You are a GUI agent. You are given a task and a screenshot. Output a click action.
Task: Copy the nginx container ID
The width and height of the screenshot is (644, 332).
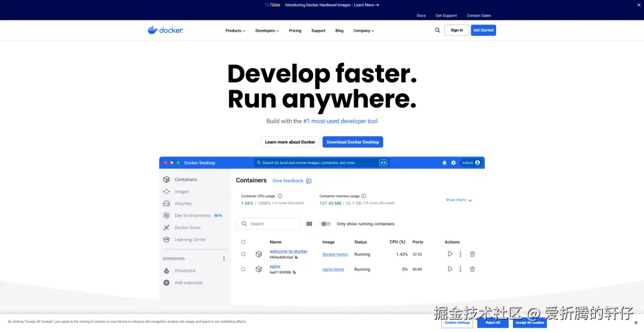(294, 272)
